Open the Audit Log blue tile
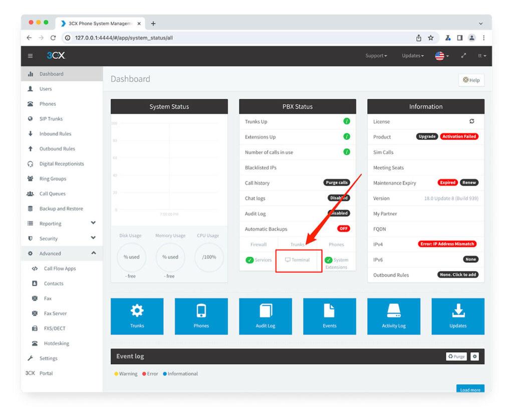 click(266, 316)
